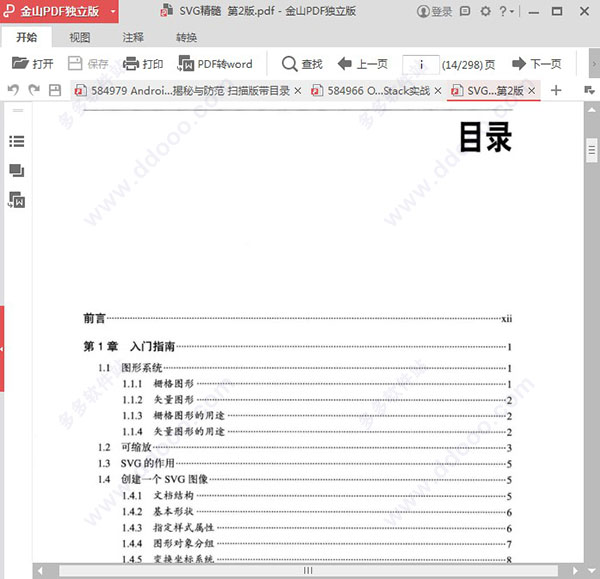Click the feedback message icon in title bar
This screenshot has height=579, width=600.
pyautogui.click(x=465, y=11)
